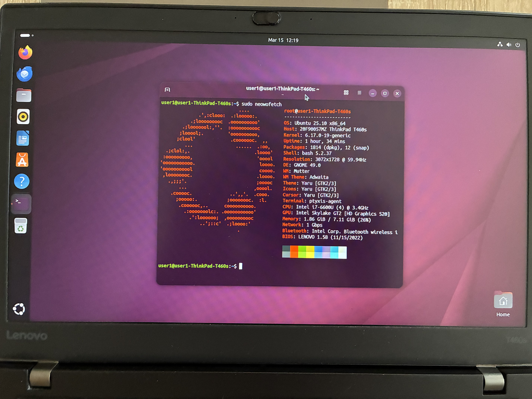This screenshot has height=399, width=532.
Task: Click the 'Cursor: Yaru [GTK2/3]' line
Action: click(x=311, y=195)
